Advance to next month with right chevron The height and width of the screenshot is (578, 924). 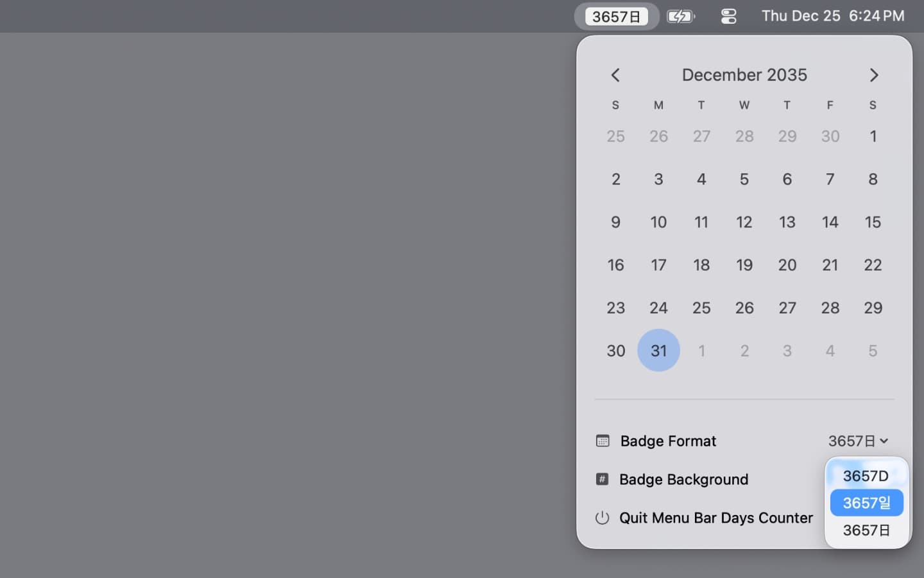pyautogui.click(x=873, y=75)
